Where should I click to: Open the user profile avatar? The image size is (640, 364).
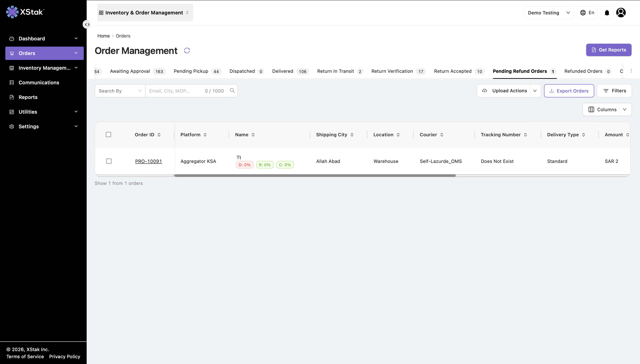coord(621,12)
